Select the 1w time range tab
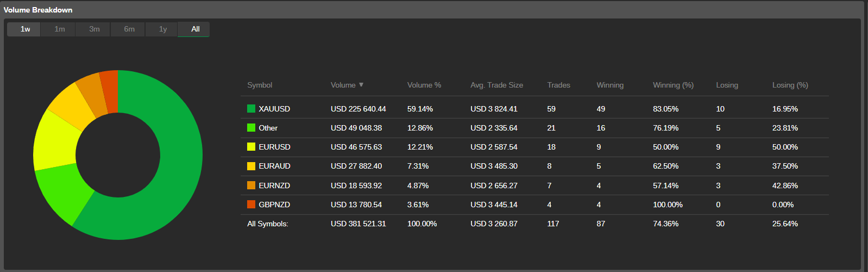Screen dimensions: 868x272 point(24,29)
